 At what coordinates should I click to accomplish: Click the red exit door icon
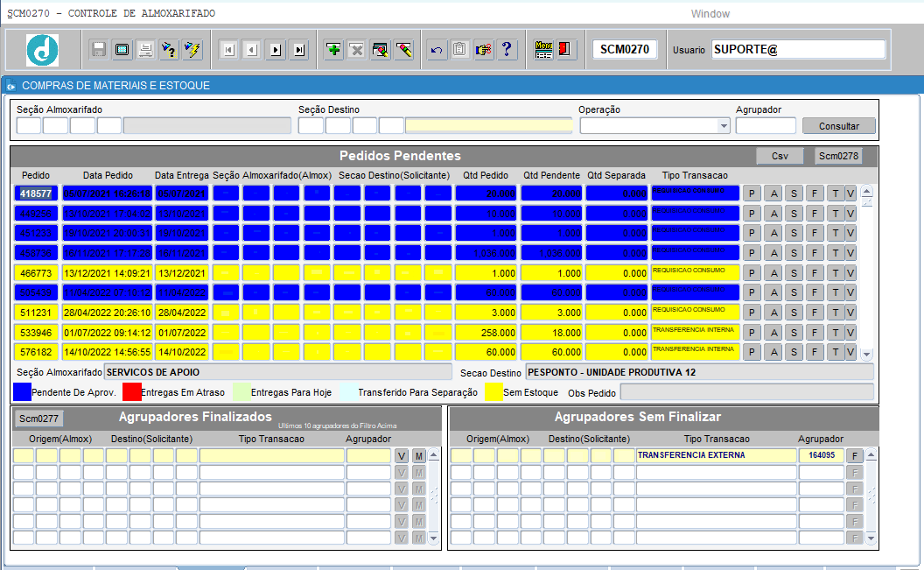[565, 50]
